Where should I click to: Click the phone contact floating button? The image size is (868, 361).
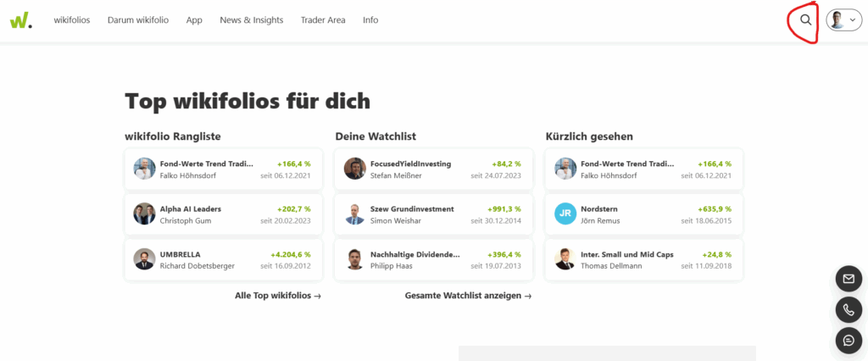pyautogui.click(x=848, y=310)
